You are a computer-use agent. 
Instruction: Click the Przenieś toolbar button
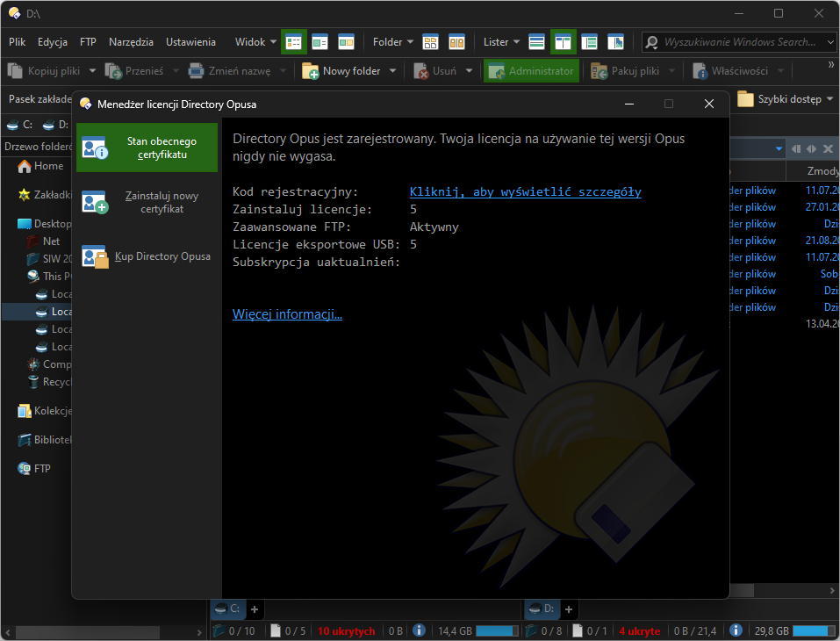coord(135,71)
